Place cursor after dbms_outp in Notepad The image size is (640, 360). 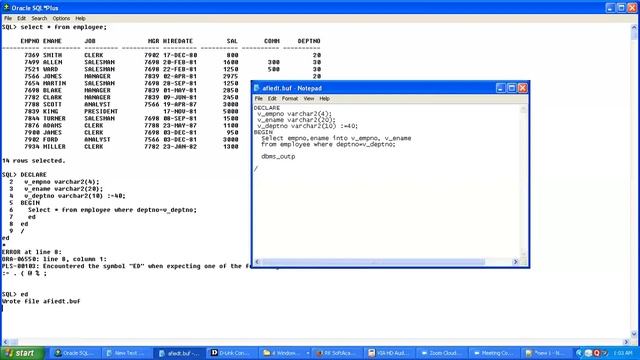(x=296, y=157)
